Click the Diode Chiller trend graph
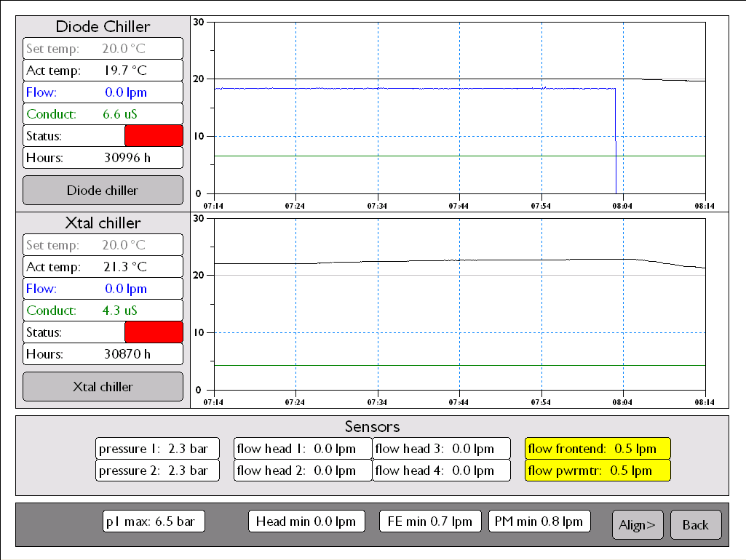The width and height of the screenshot is (746, 560). (459, 114)
